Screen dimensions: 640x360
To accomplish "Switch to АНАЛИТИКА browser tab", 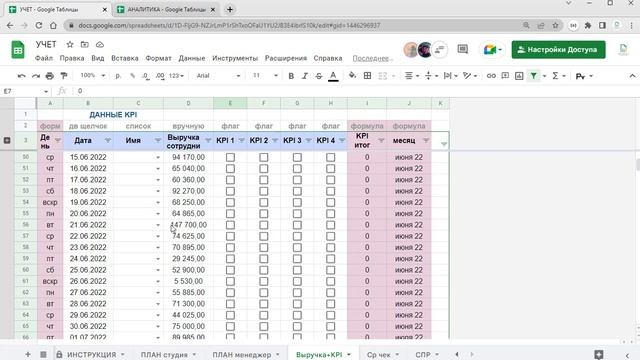I will click(166, 9).
